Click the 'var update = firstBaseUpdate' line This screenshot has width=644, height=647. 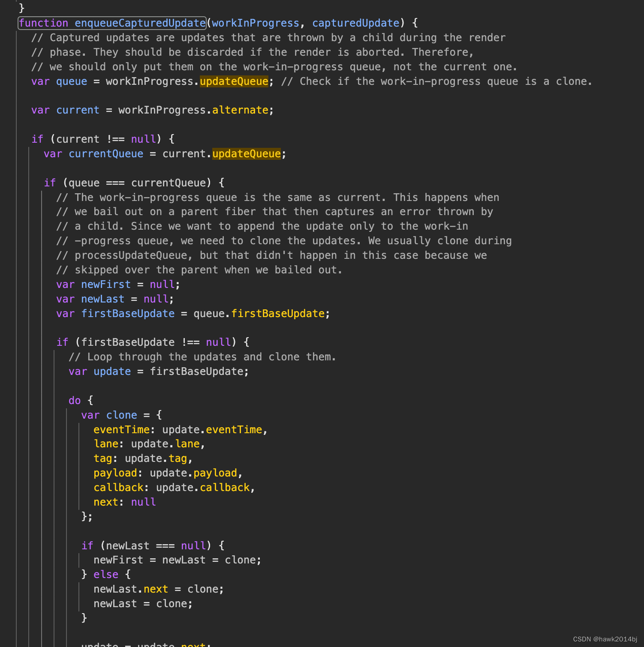tap(159, 371)
